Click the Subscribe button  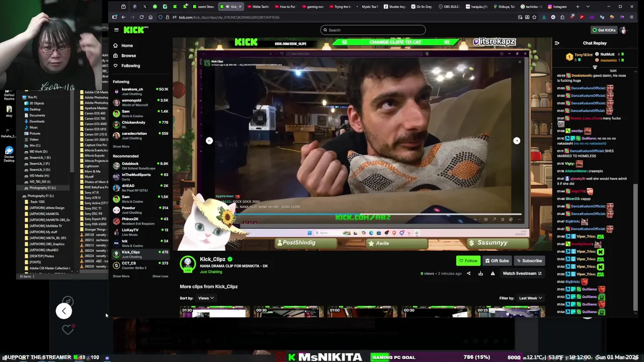point(529,260)
